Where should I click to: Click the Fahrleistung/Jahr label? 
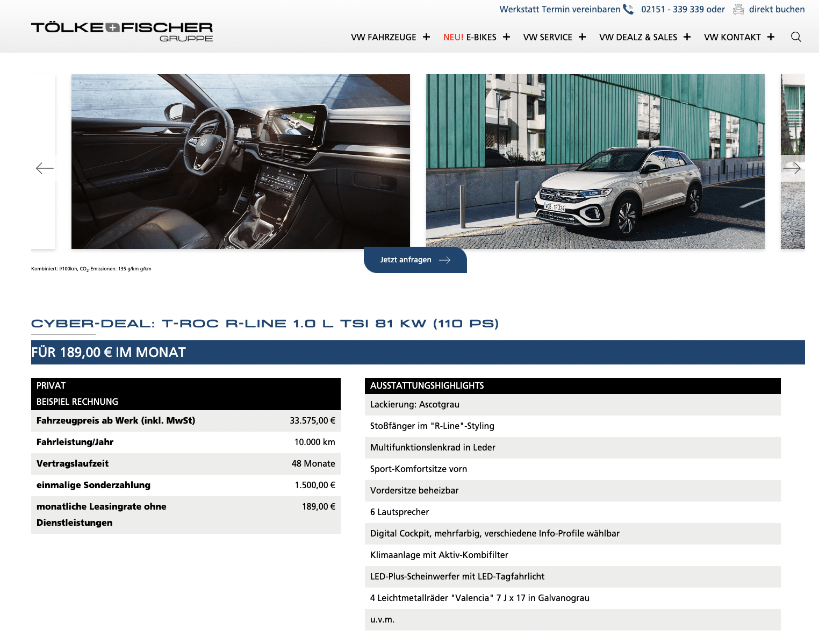pyautogui.click(x=75, y=442)
